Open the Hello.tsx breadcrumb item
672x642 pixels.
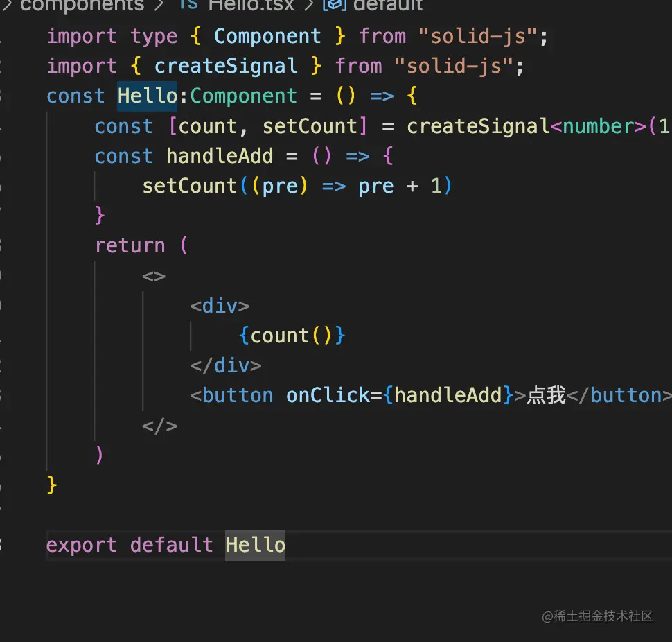[251, 5]
